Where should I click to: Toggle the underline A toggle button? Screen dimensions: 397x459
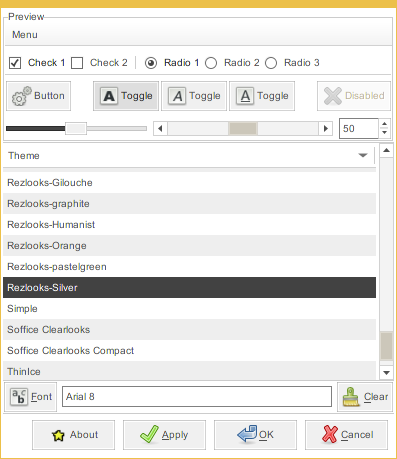(262, 96)
